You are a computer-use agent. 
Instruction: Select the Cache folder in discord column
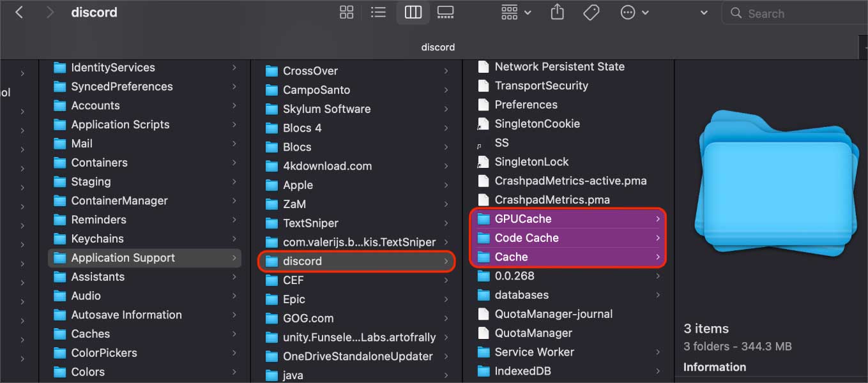tap(568, 257)
